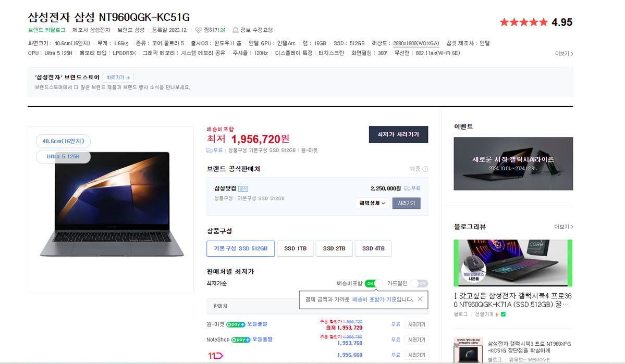Click 오늘출발 label in 원-마켓 row
The width and height of the screenshot is (625, 364).
(257, 324)
